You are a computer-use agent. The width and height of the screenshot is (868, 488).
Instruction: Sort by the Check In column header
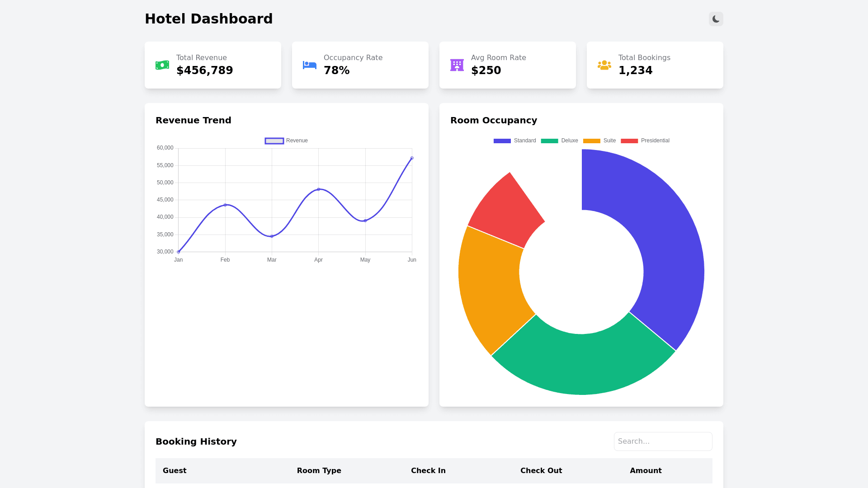[428, 471]
